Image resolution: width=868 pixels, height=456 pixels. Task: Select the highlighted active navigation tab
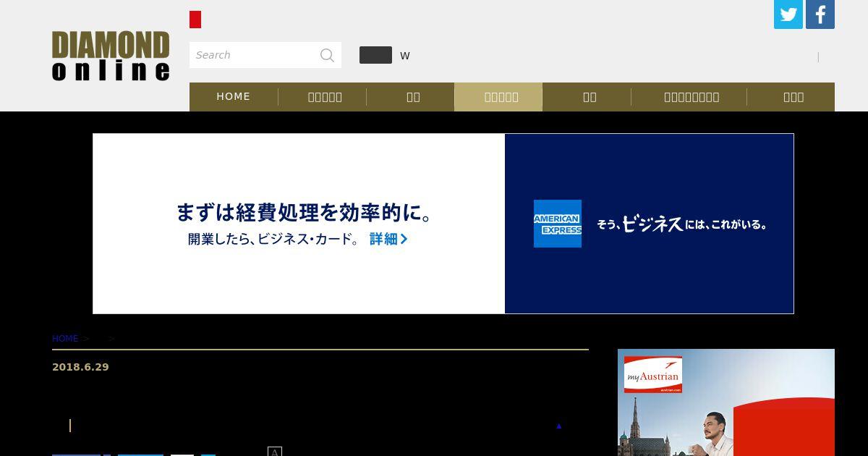click(498, 97)
